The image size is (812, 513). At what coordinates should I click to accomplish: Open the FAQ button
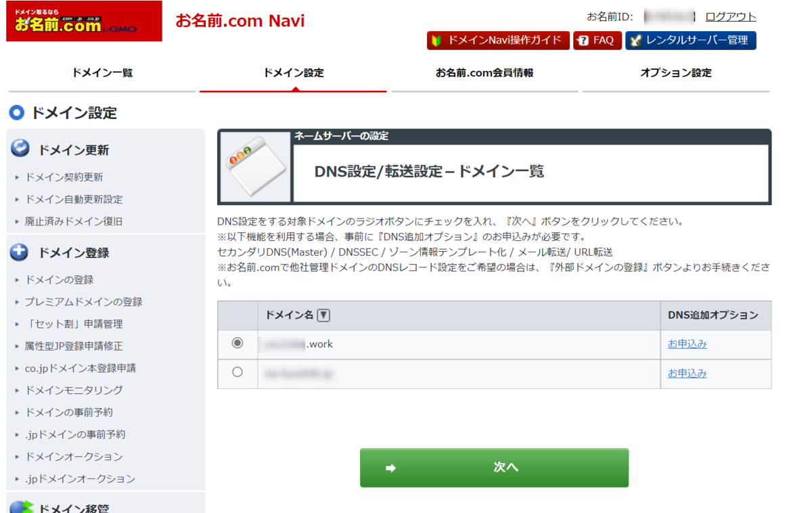[597, 41]
